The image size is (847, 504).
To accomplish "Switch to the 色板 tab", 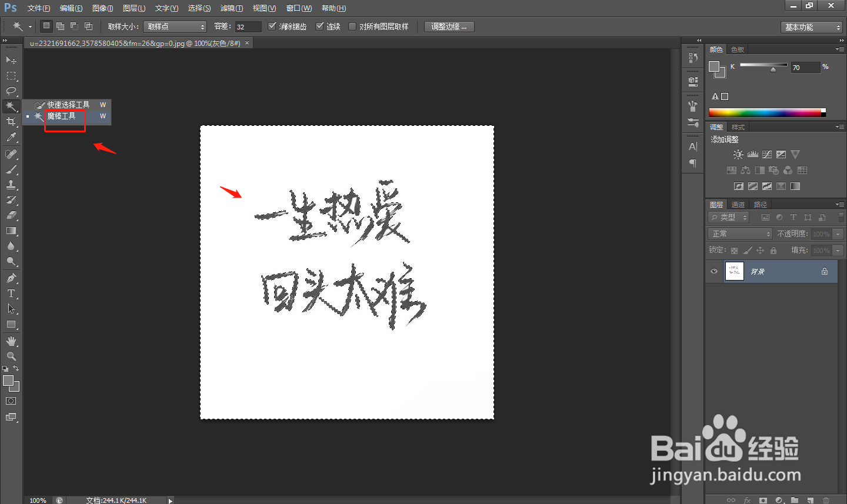I will click(738, 49).
